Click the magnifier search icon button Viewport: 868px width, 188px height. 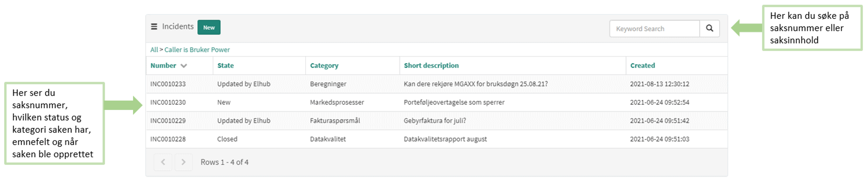(709, 28)
